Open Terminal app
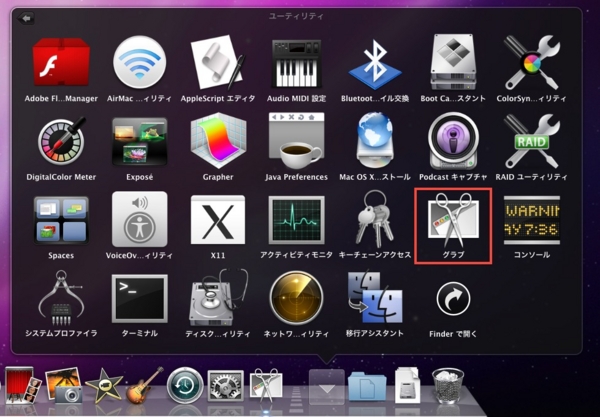600x417 pixels. 140,298
